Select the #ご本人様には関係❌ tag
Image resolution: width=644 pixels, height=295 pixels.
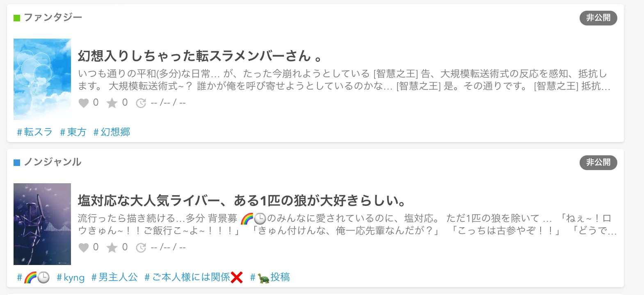tap(194, 277)
